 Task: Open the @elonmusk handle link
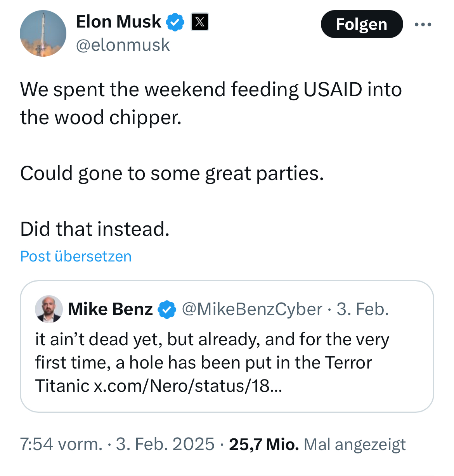[123, 45]
